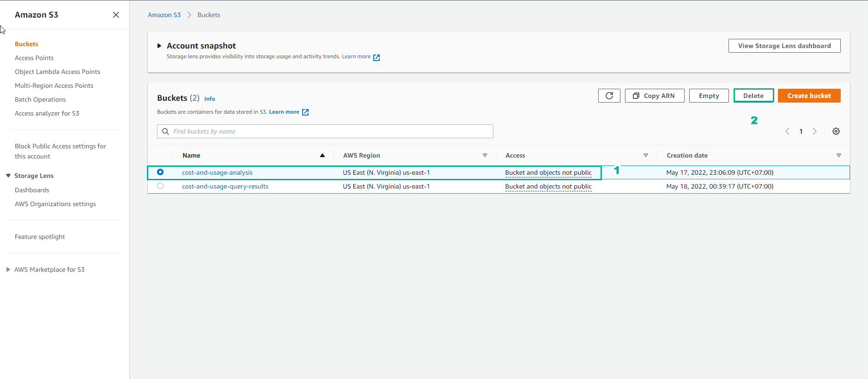The width and height of the screenshot is (868, 379).
Task: Go to Amazon S3 breadcrumb
Action: [x=164, y=15]
